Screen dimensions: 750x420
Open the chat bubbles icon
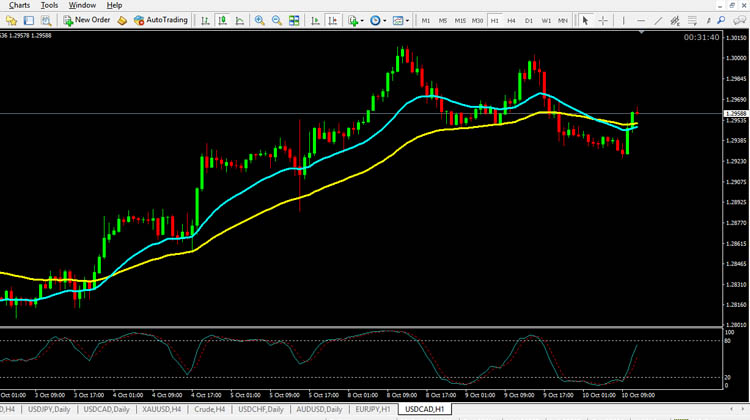[x=739, y=21]
